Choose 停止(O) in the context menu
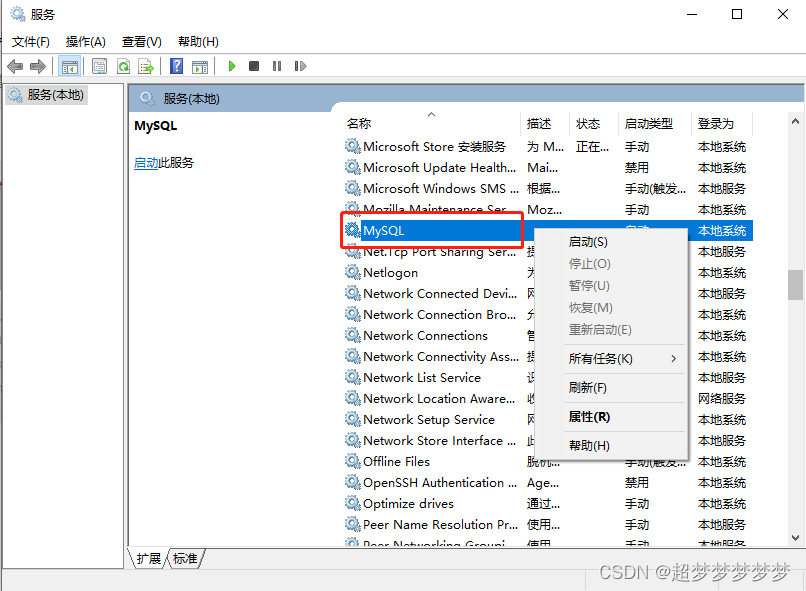The image size is (806, 591). pos(611,264)
